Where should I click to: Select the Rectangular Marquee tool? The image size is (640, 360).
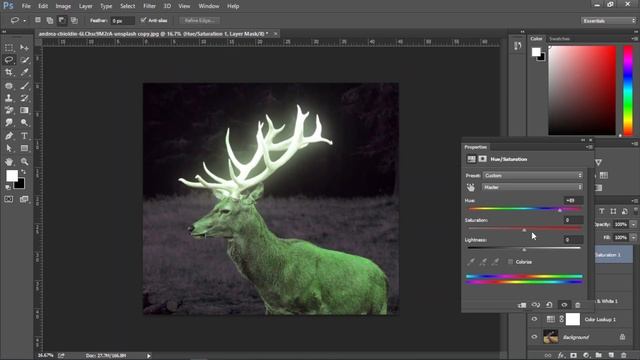tap(9, 48)
